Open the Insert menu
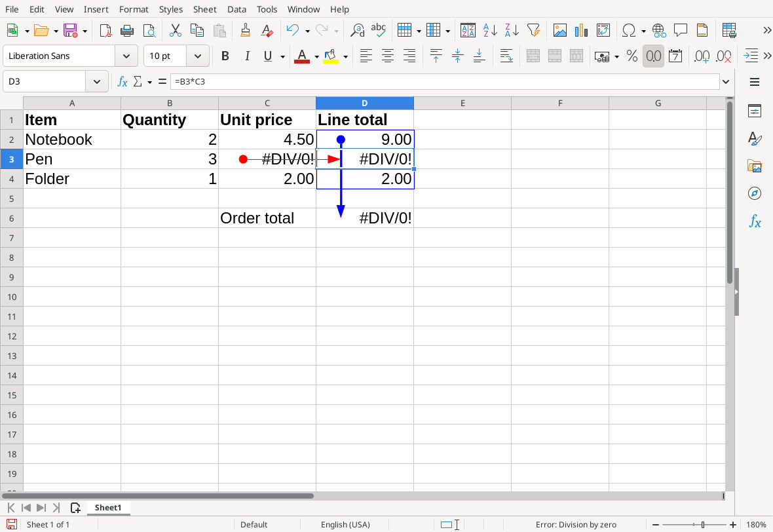This screenshot has height=532, width=773. coord(96,9)
